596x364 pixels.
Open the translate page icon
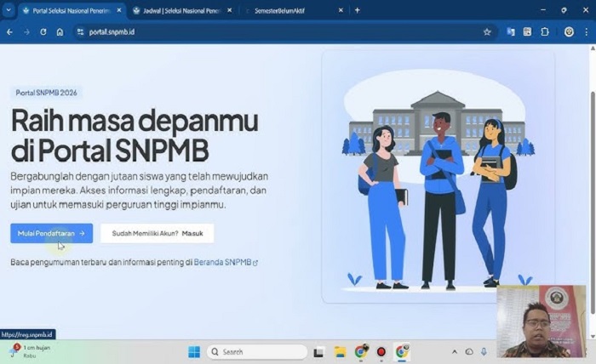click(511, 32)
